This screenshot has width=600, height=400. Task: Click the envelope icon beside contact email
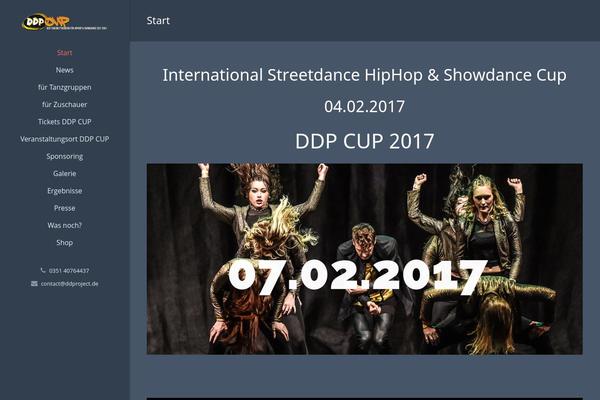pos(34,284)
